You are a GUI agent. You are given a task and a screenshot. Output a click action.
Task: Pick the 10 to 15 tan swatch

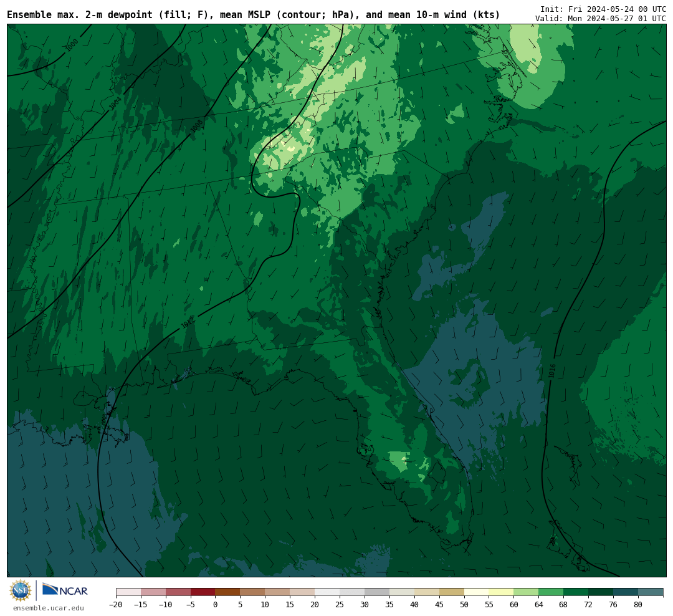[x=278, y=592]
